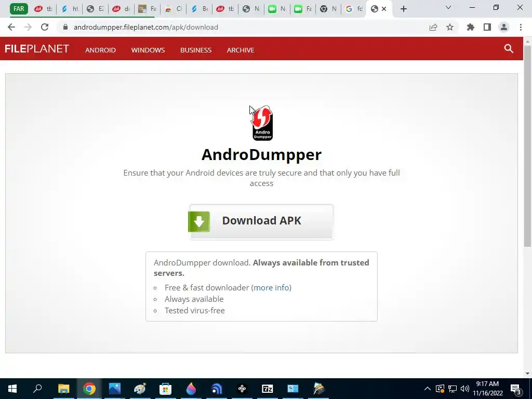
Task: Reload the page
Action: click(45, 27)
